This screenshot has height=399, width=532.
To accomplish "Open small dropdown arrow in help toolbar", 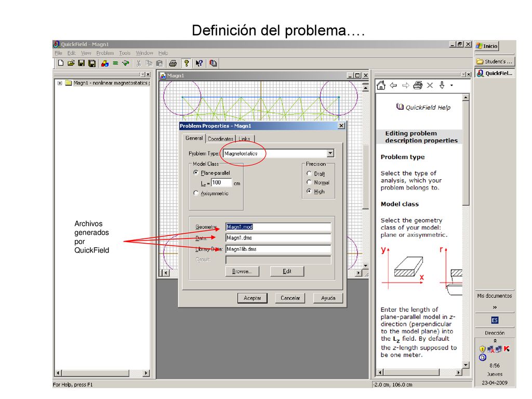I will [x=451, y=86].
